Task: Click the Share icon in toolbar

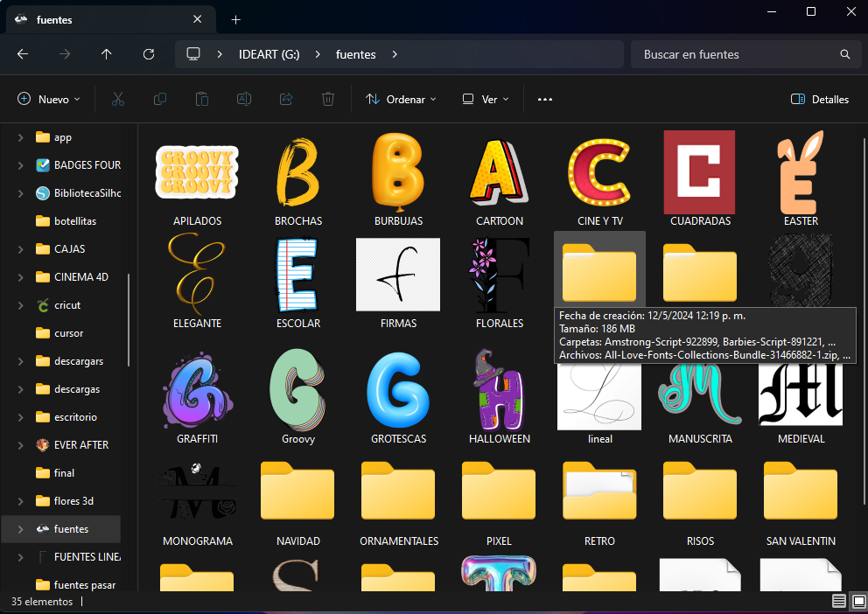Action: pyautogui.click(x=286, y=100)
